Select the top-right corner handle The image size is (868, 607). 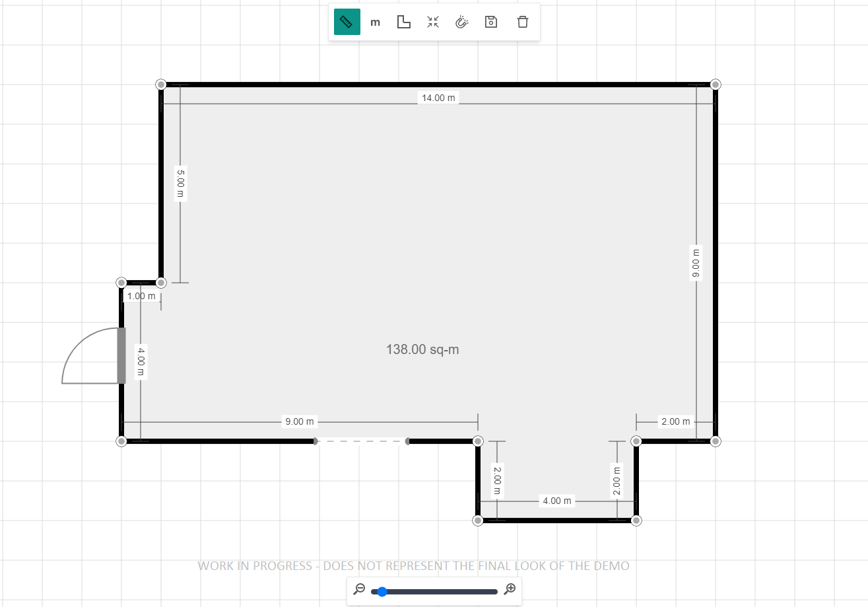pyautogui.click(x=716, y=85)
